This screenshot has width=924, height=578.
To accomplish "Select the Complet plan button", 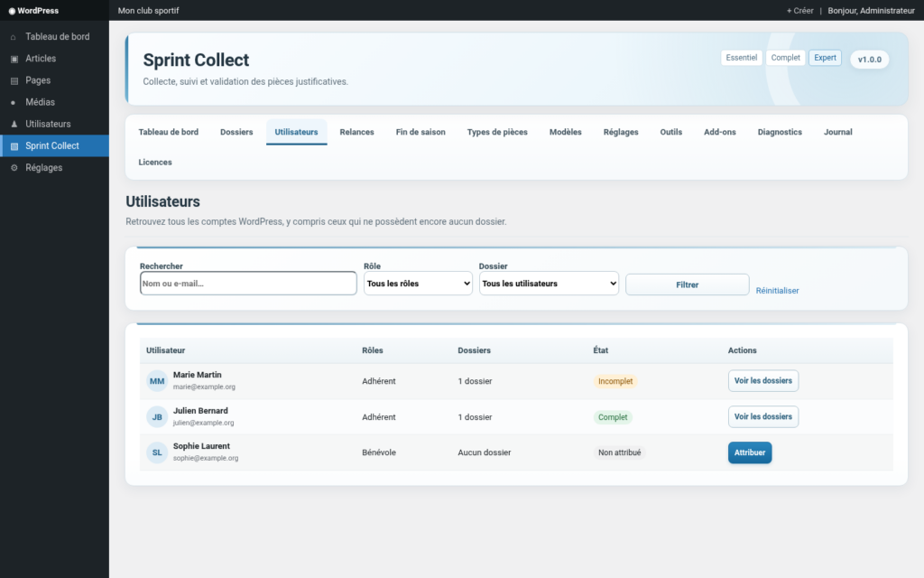I will tap(786, 58).
